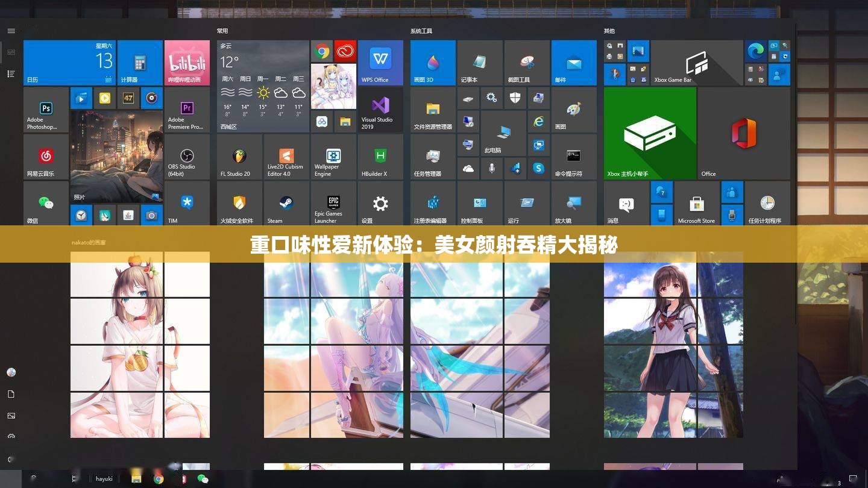868x488 pixels.
Task: Click the 常用 tile group header
Action: [x=221, y=30]
